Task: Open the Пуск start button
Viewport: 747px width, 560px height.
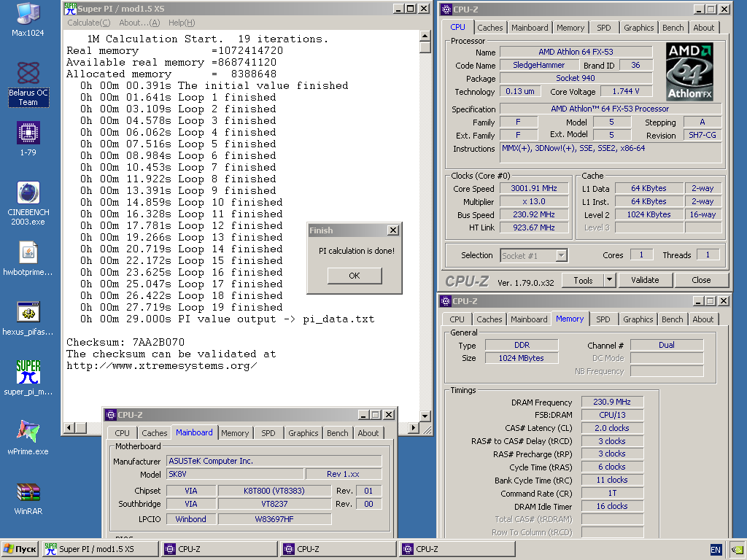Action: pyautogui.click(x=20, y=549)
